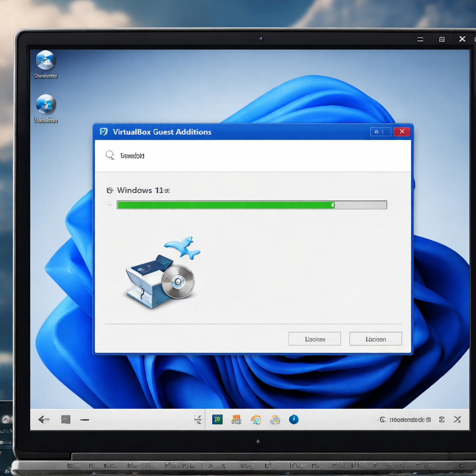This screenshot has width=476, height=476.
Task: Open the VirtualBox Guest Additions installer CD graphic
Action: 160,277
